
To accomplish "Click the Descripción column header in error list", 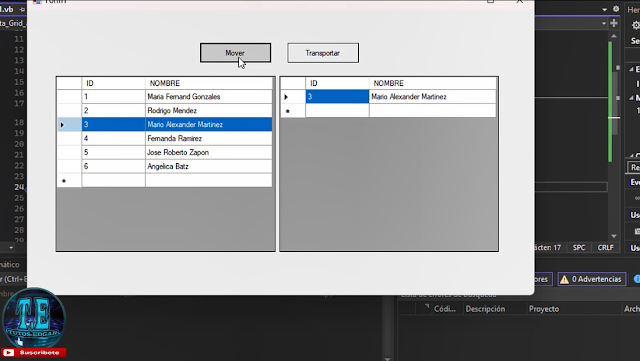I will 485,309.
